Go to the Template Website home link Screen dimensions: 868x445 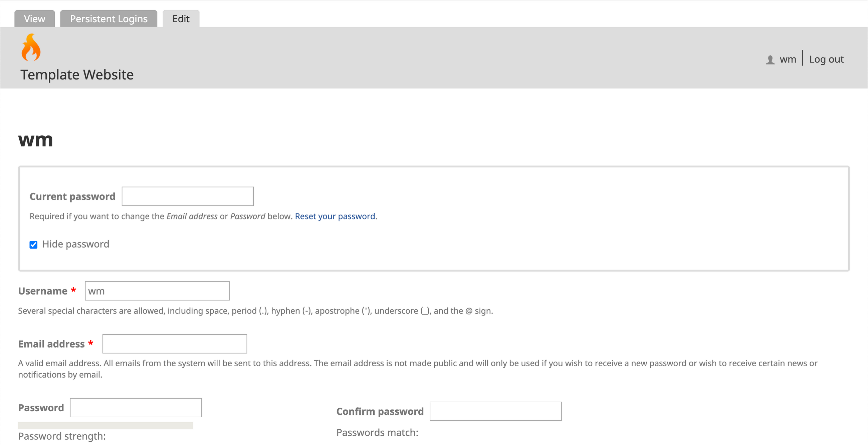click(x=77, y=75)
